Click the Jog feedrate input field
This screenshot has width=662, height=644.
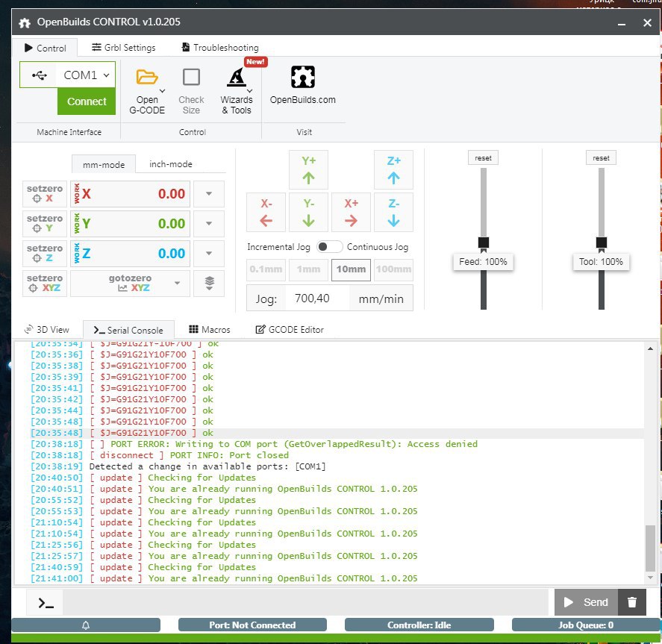(317, 298)
